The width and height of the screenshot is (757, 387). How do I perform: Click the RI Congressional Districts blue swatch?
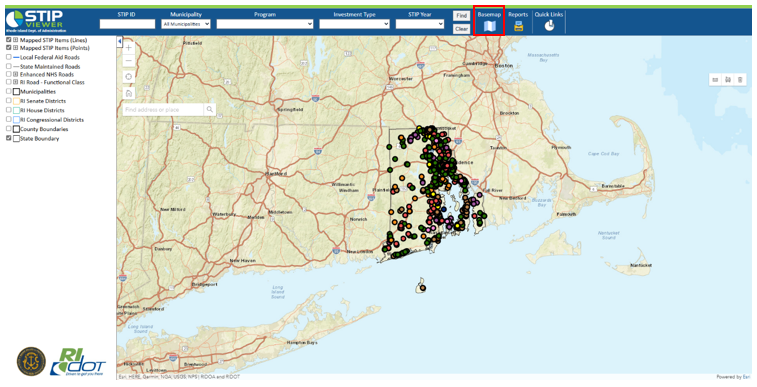[x=16, y=120]
